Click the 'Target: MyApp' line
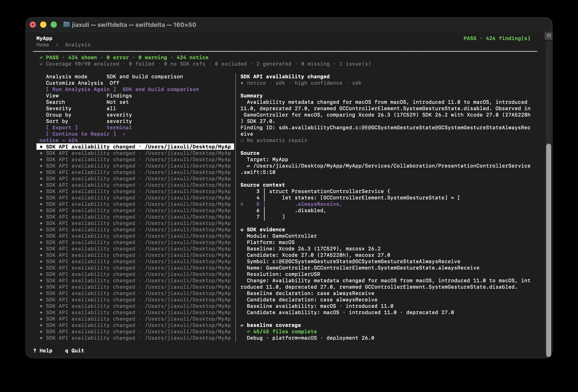Viewport: 578px width, 392px height. 267,160
